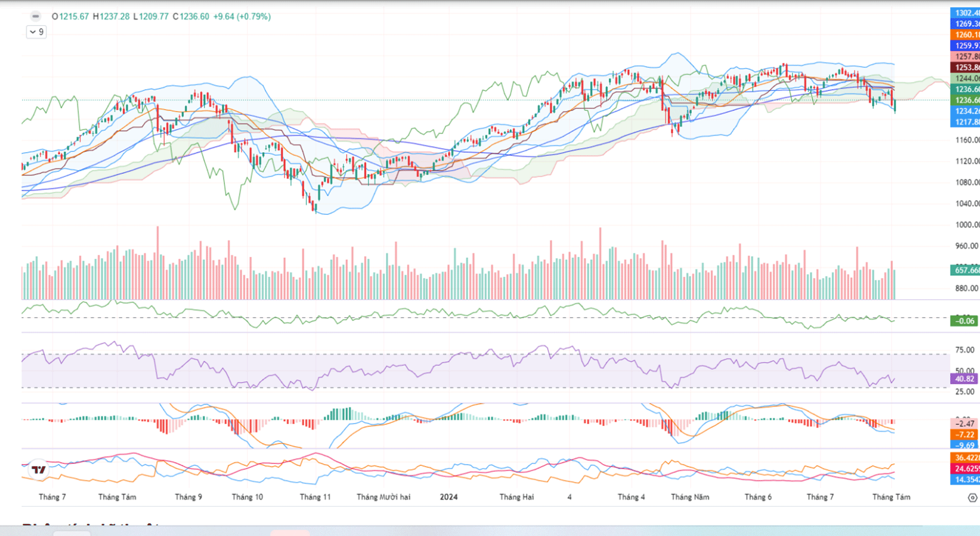Select the 1302.48 price label

coord(965,13)
